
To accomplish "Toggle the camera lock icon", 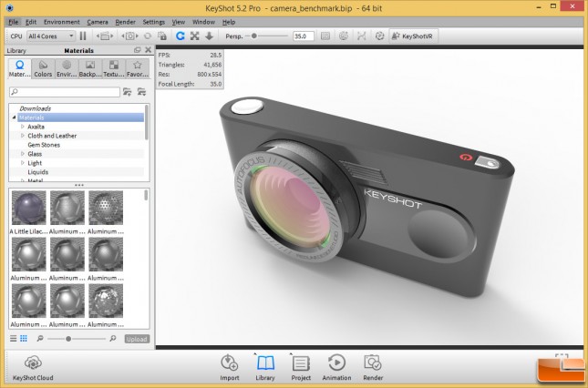I will coord(162,36).
